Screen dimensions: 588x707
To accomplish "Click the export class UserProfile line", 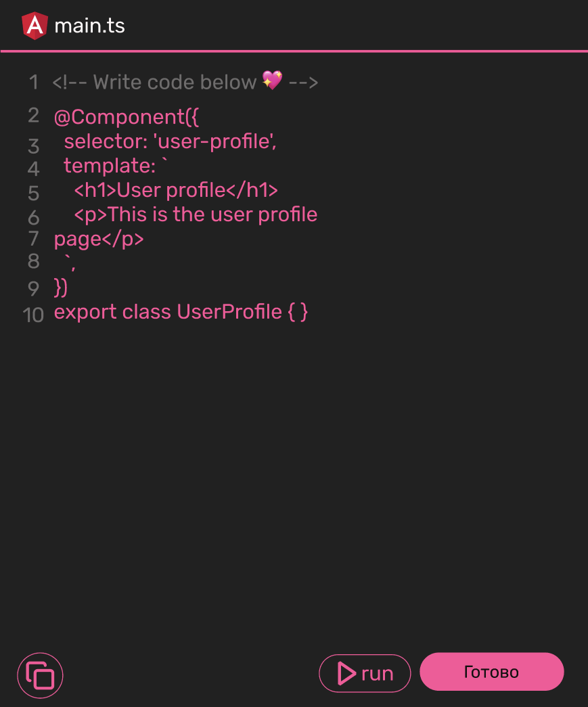I will 181,312.
